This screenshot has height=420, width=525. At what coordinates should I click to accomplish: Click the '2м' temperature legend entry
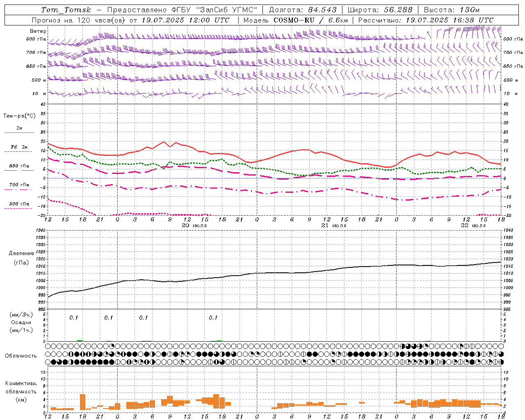tap(19, 128)
